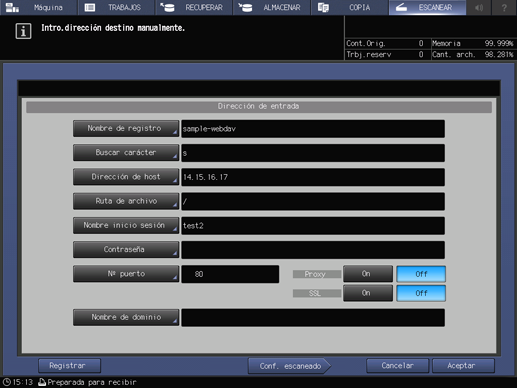
Task: Turn SSL On
Action: [x=368, y=293]
